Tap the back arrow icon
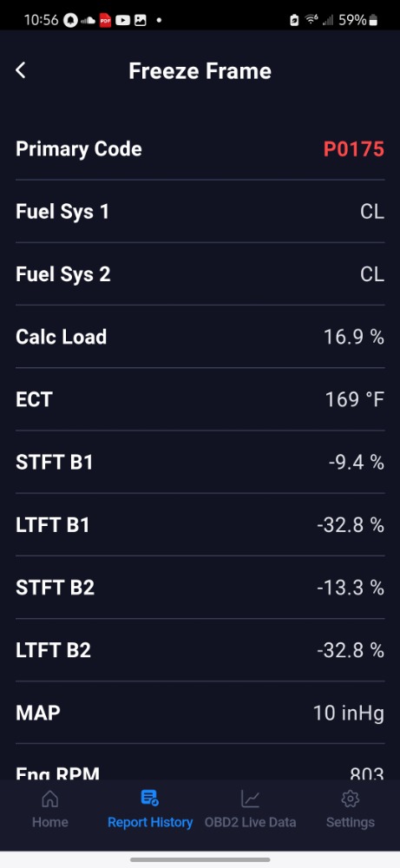 21,70
